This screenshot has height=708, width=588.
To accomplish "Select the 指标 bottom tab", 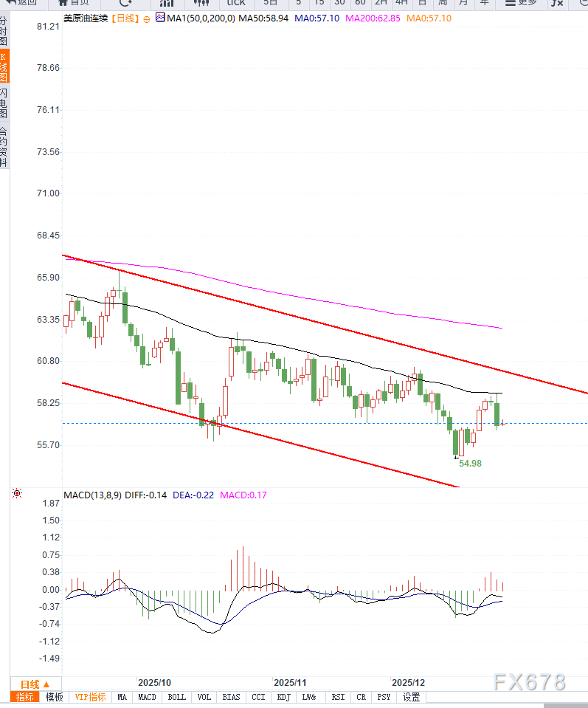I will point(25,697).
